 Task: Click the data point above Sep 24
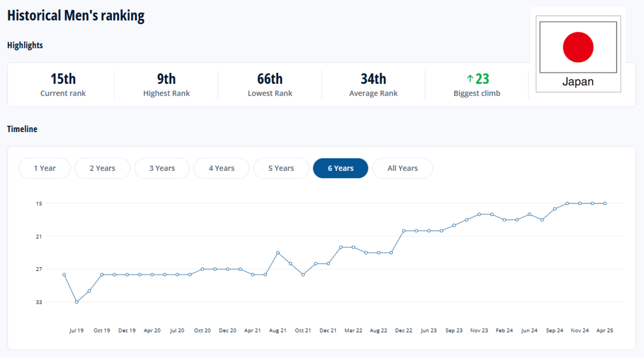pyautogui.click(x=555, y=209)
